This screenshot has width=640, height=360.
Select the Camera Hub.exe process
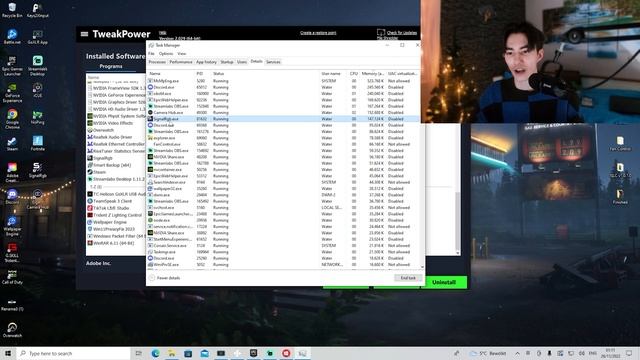click(283, 112)
